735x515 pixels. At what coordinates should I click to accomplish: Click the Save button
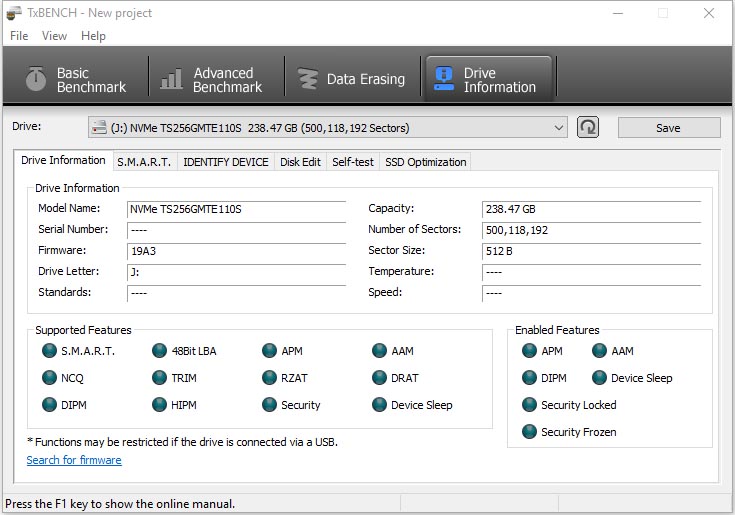669,127
